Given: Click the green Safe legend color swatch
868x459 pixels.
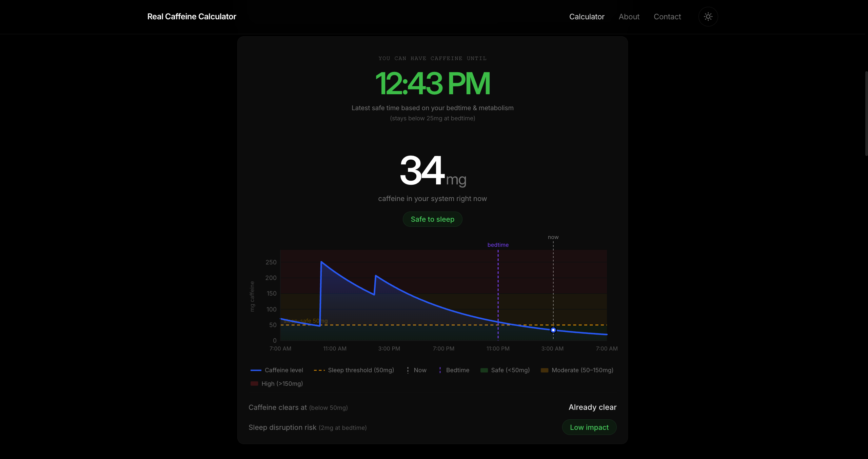Looking at the screenshot, I should pyautogui.click(x=484, y=370).
